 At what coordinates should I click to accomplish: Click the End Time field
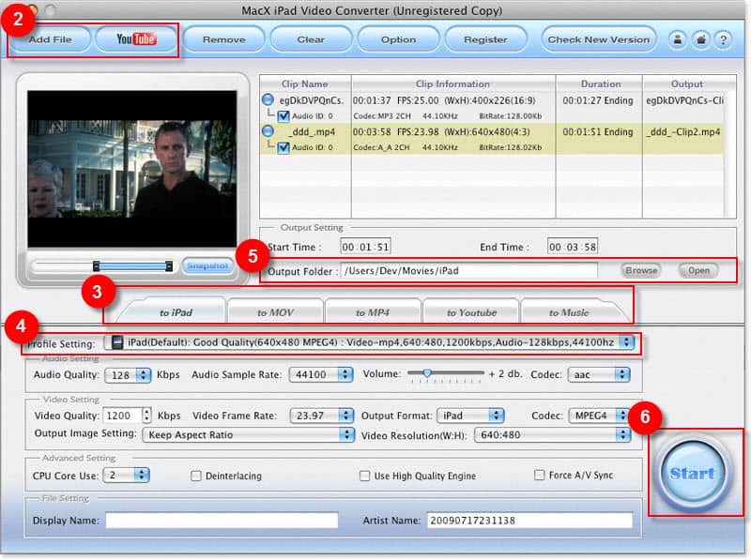pos(573,247)
